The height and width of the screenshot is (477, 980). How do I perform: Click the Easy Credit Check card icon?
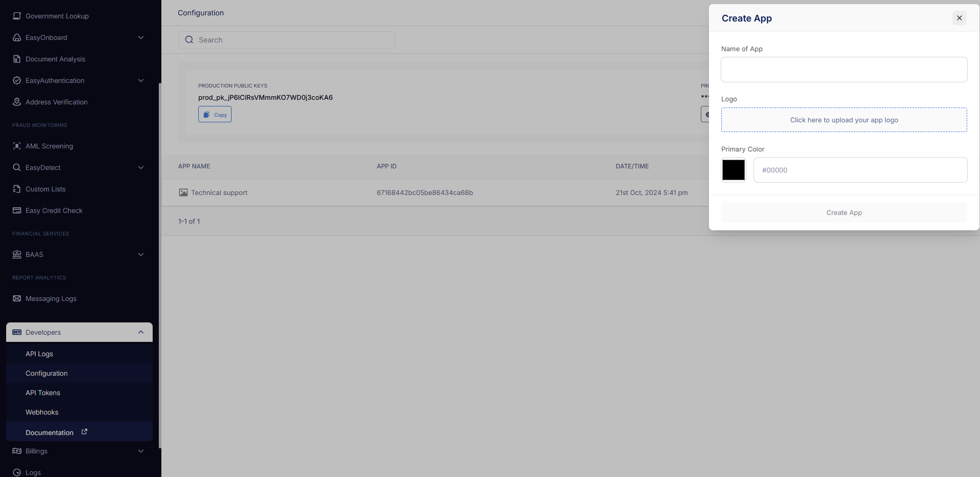point(17,210)
